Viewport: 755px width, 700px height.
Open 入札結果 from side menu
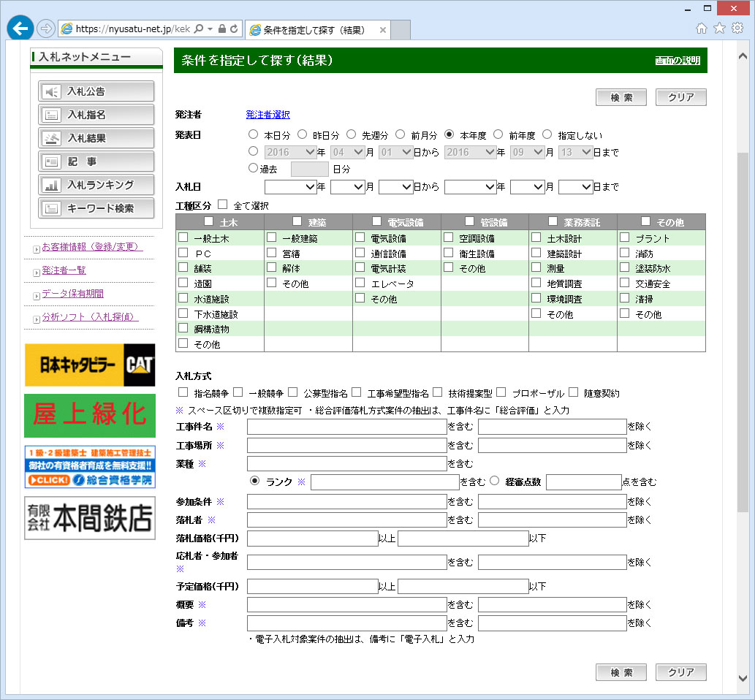[x=96, y=138]
